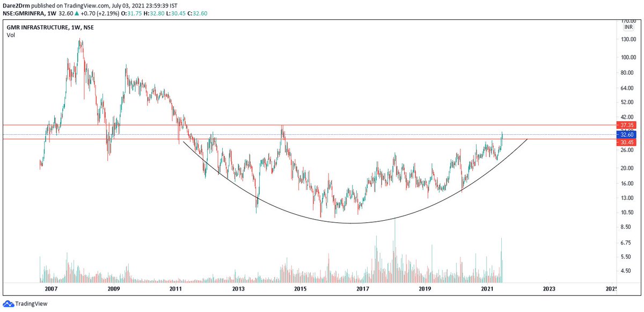Click the 2007 label on time axis
644x312 pixels.
[x=51, y=289]
